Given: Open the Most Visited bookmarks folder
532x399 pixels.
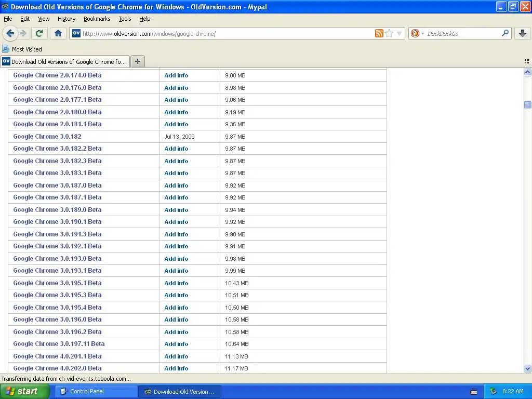Looking at the screenshot, I should pos(22,49).
